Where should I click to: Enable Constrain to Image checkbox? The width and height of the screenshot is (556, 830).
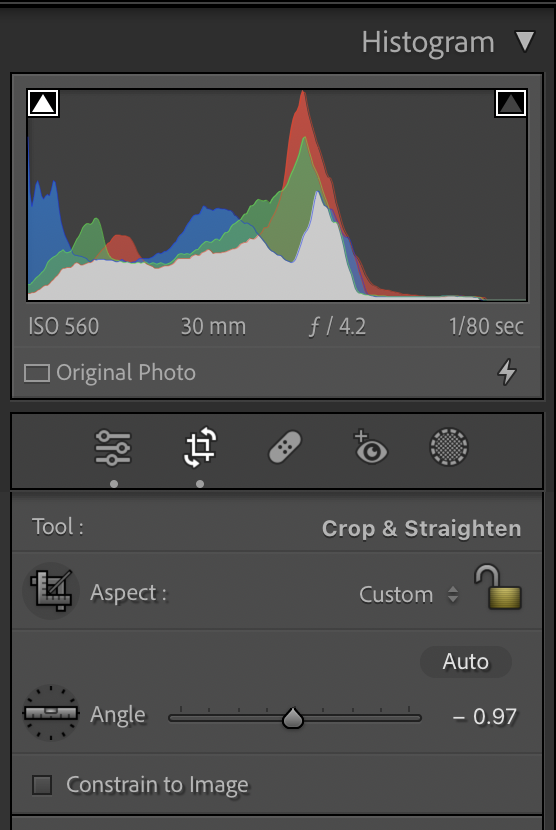click(42, 785)
